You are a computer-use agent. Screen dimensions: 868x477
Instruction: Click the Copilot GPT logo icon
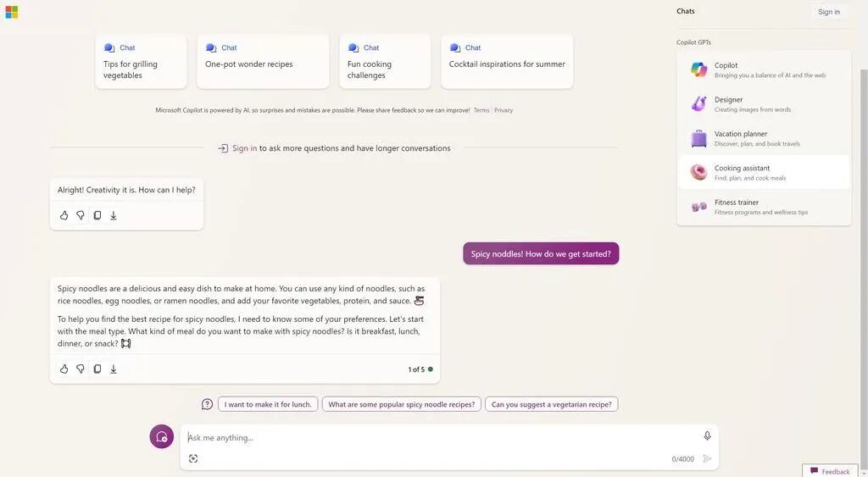(698, 69)
